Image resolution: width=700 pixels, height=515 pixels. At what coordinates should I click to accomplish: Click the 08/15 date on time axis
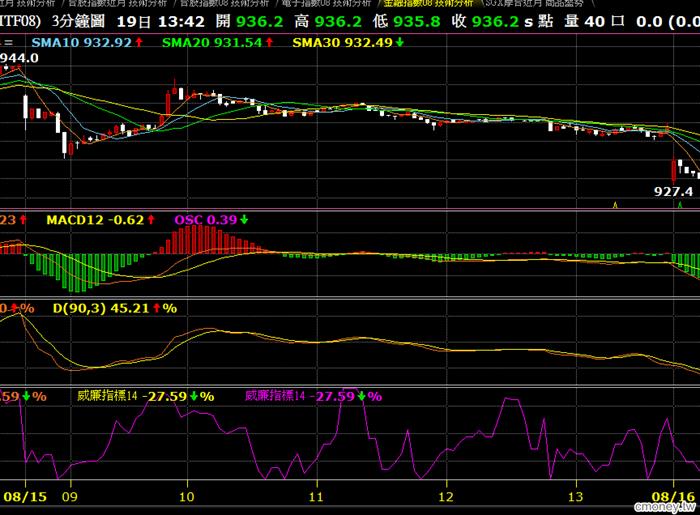click(x=25, y=497)
